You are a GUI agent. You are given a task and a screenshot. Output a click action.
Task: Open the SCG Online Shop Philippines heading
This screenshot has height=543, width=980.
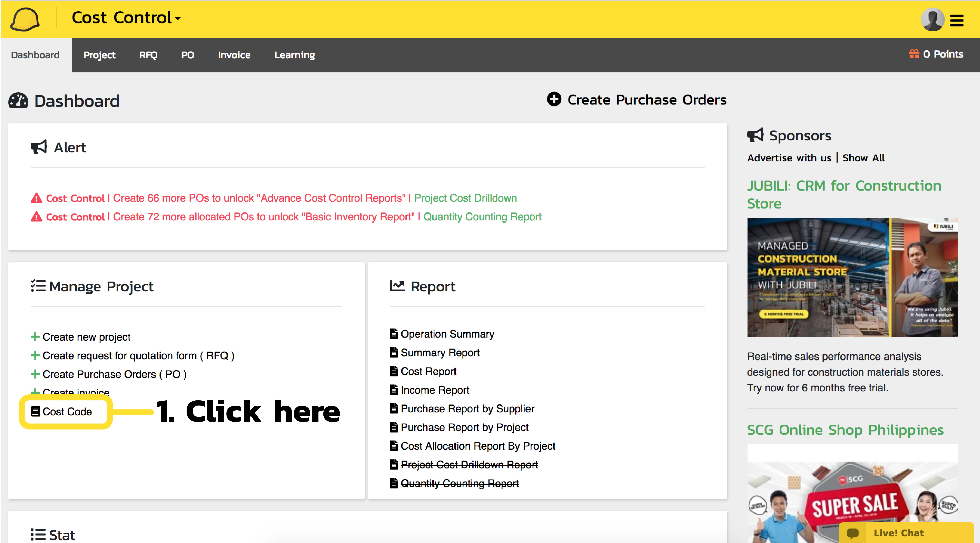(845, 430)
